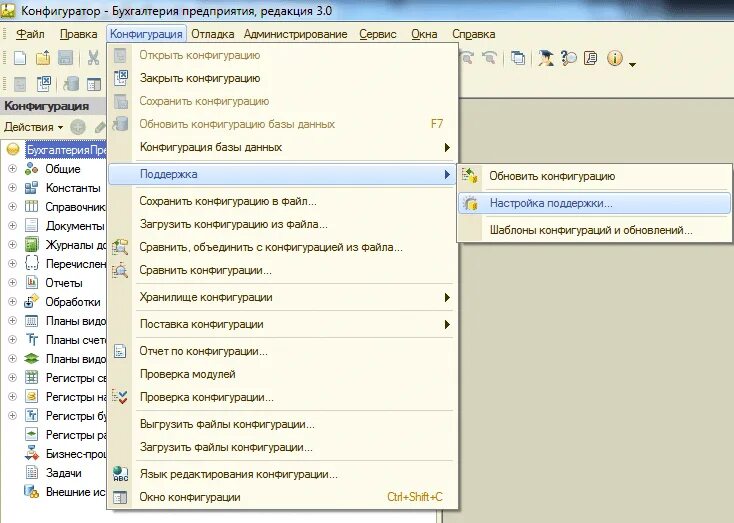Choose Окно конфигурации menu entry
Screen dimensions: 734x523
[x=282, y=497]
